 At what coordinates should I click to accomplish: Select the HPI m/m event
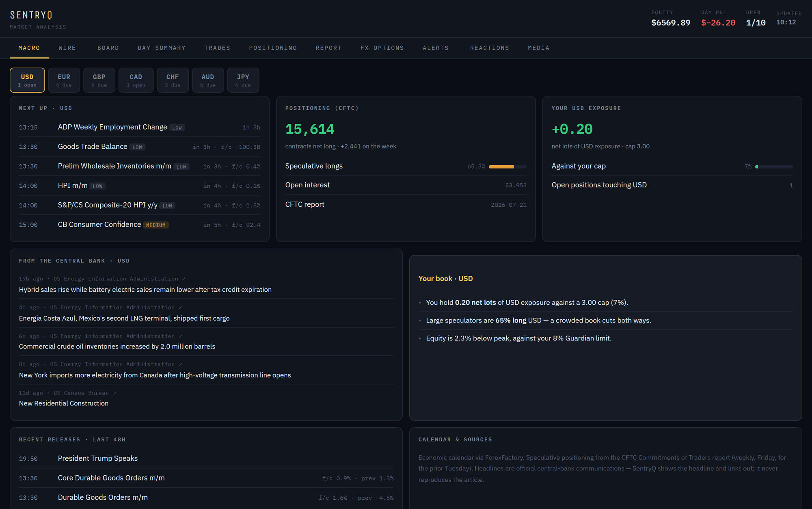140,186
